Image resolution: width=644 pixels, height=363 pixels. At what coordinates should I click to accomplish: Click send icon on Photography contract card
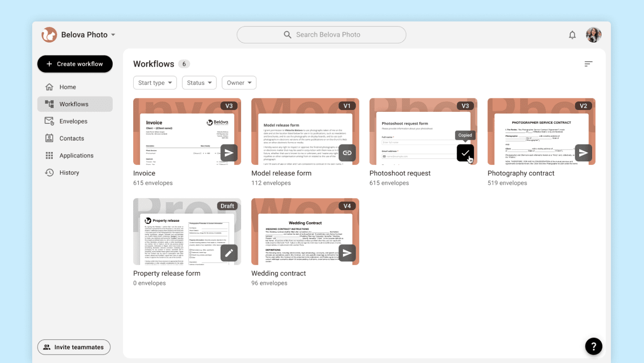(583, 153)
